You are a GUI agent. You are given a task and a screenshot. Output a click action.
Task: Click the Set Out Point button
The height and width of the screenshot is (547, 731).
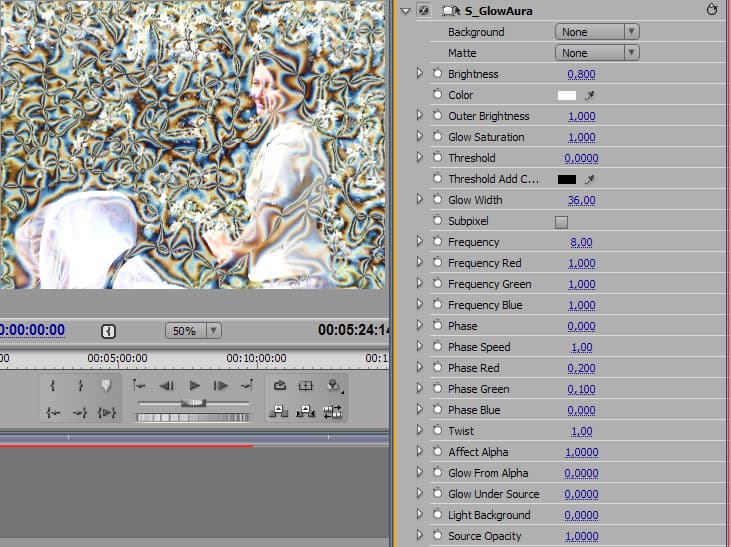click(80, 386)
